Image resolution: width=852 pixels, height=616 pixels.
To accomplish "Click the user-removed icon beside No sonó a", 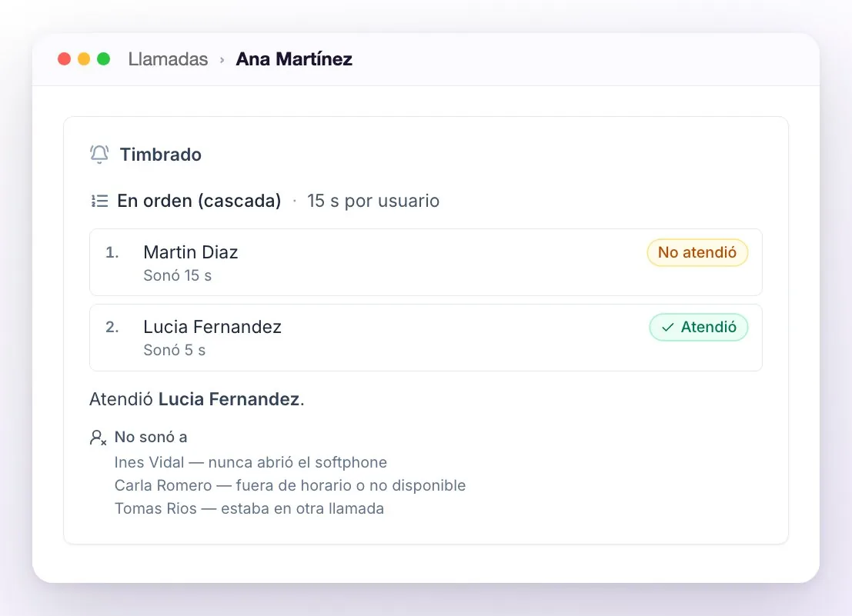I will pos(98,438).
